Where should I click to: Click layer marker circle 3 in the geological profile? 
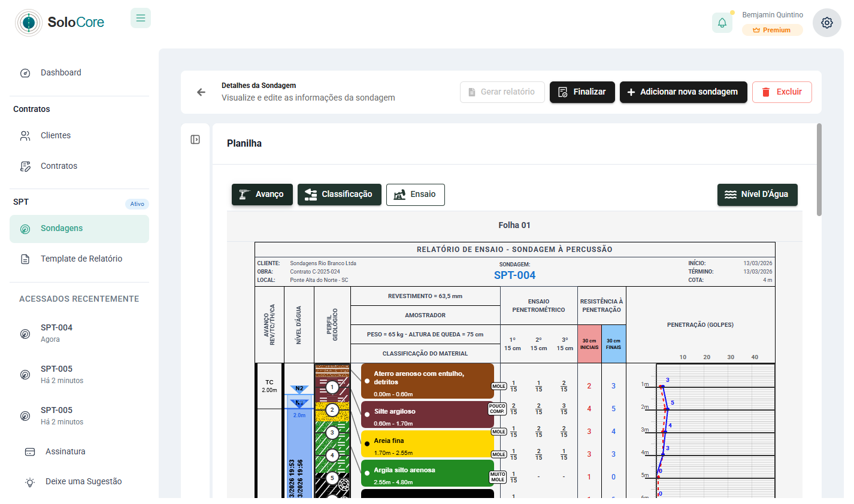pos(332,432)
